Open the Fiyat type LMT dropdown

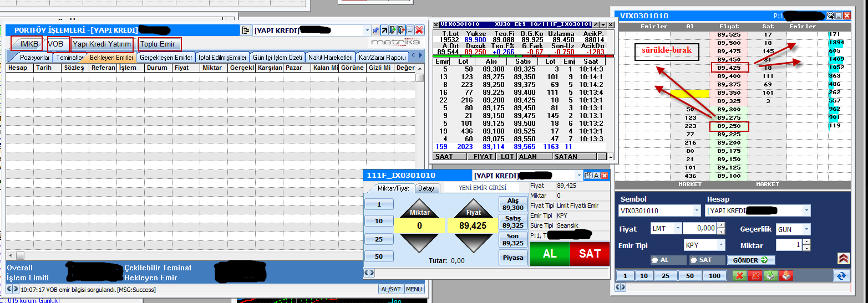coord(678,228)
